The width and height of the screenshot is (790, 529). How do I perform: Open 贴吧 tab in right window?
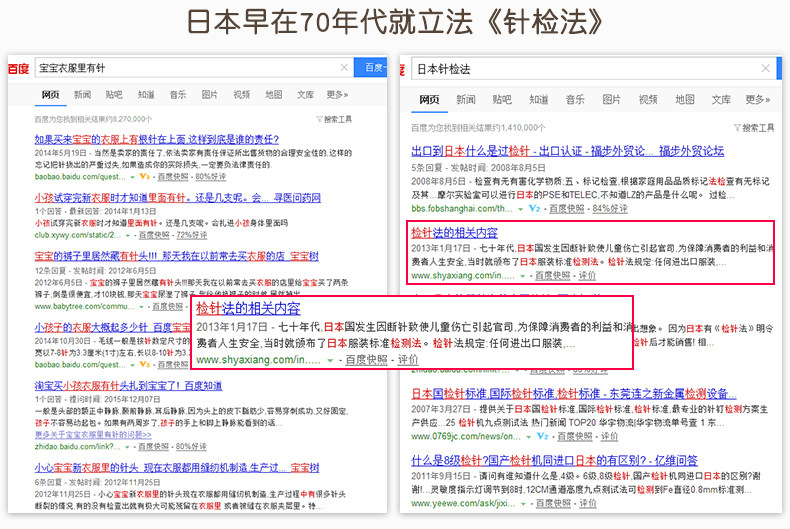pyautogui.click(x=502, y=100)
